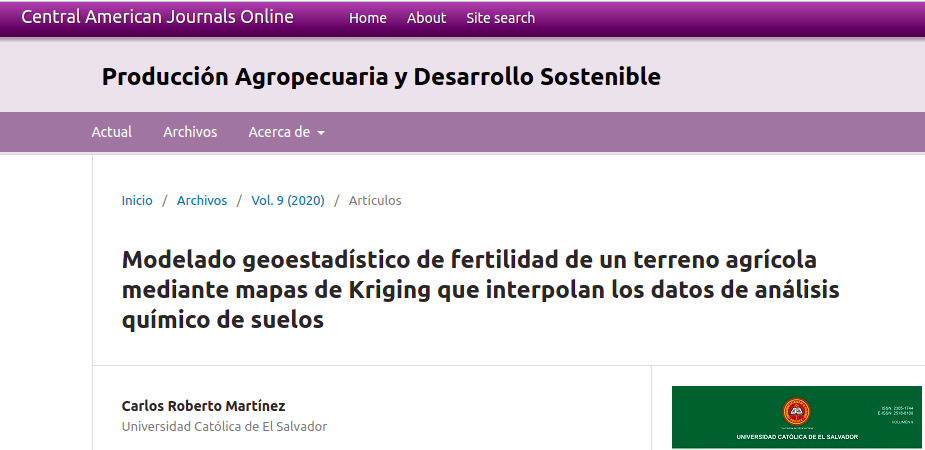Click the Artículos breadcrumb text
The height and width of the screenshot is (450, 925).
point(375,201)
